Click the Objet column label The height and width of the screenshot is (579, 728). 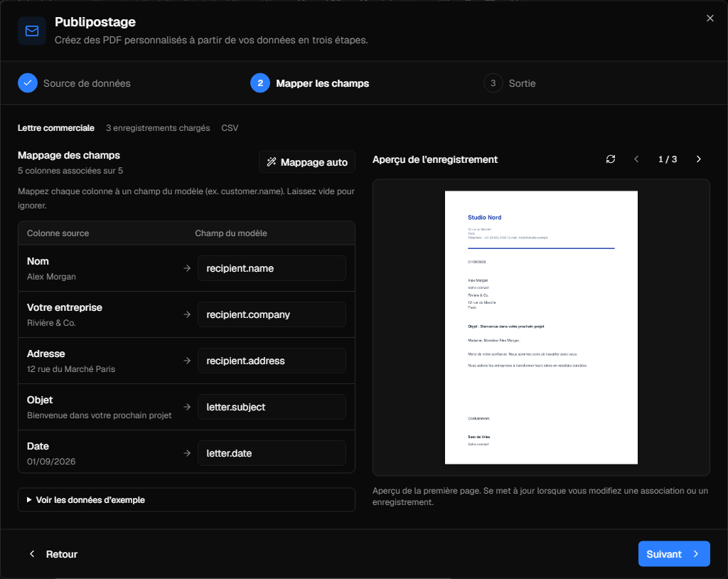coord(40,400)
